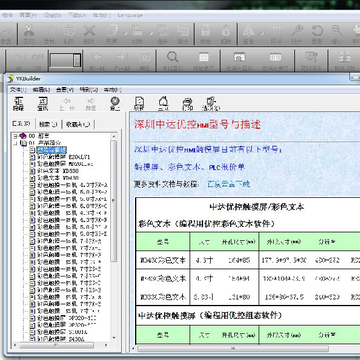The height and width of the screenshot is (360, 360).
Task: Collapse the 01 tree node
Action: click(15, 143)
